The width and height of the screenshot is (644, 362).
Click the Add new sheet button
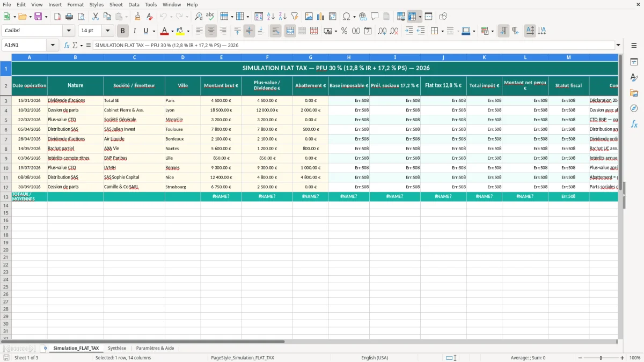(x=45, y=348)
